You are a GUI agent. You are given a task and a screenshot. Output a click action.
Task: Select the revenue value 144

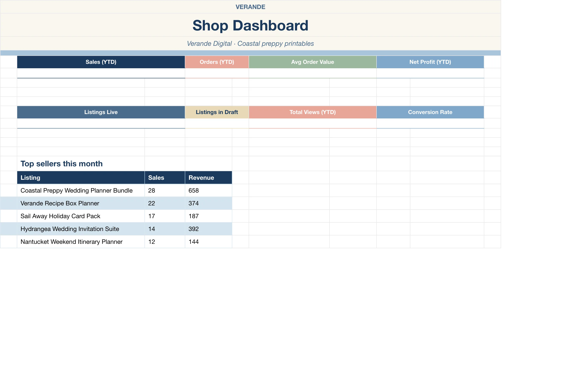(x=208, y=241)
